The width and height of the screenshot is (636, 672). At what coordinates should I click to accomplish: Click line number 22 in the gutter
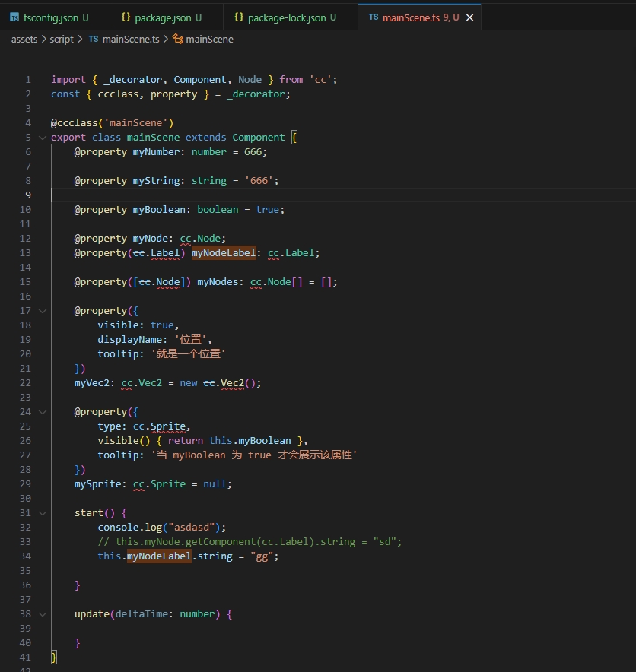[25, 382]
